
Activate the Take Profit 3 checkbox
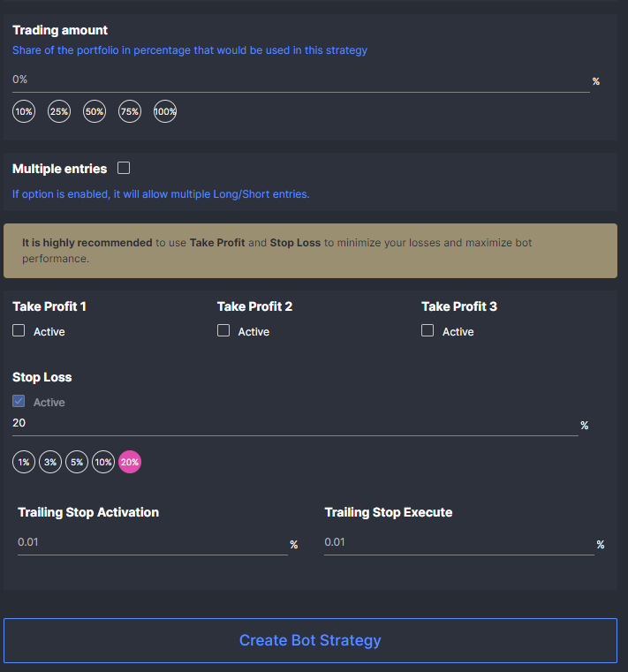click(427, 330)
